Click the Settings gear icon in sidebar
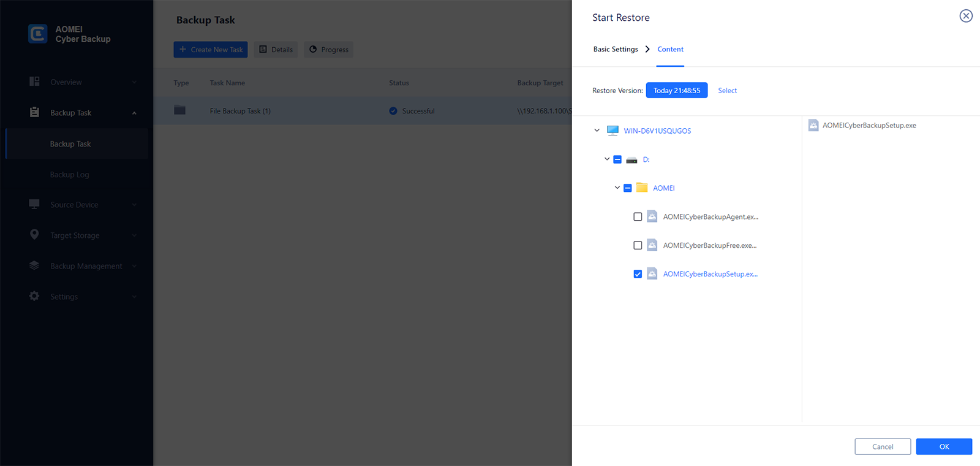Screen dimensions: 980x466 [x=34, y=296]
